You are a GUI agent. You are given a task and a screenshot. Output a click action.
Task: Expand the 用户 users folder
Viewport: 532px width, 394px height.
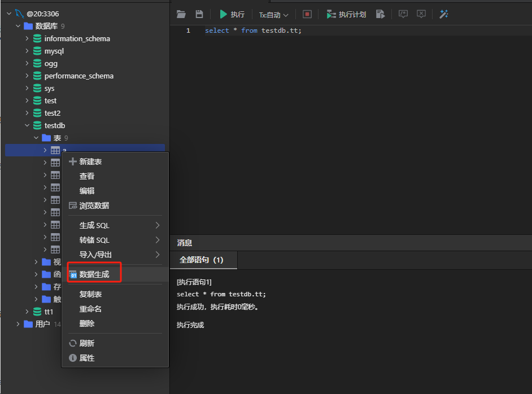coord(18,324)
